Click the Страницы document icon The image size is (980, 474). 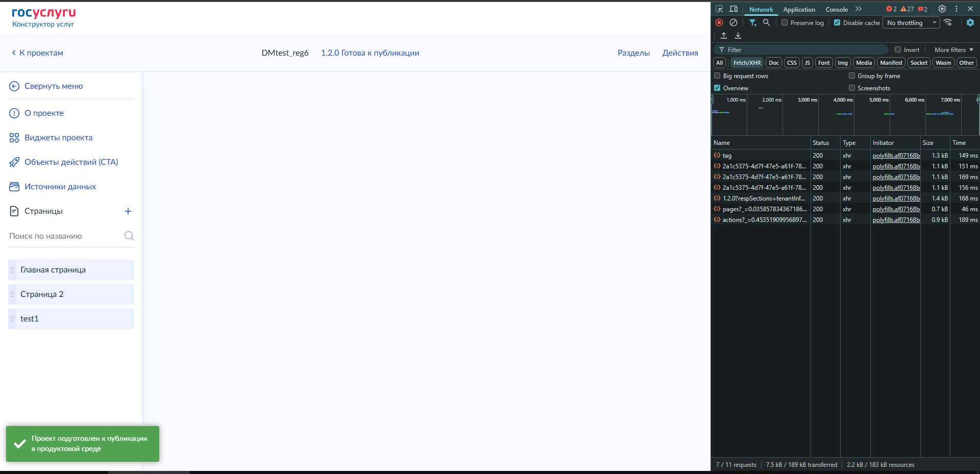coord(14,211)
